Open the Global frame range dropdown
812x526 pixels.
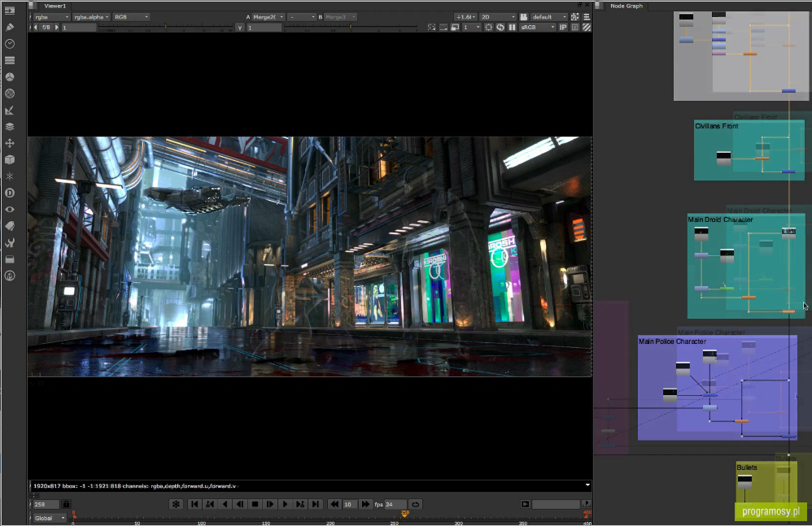tap(50, 518)
